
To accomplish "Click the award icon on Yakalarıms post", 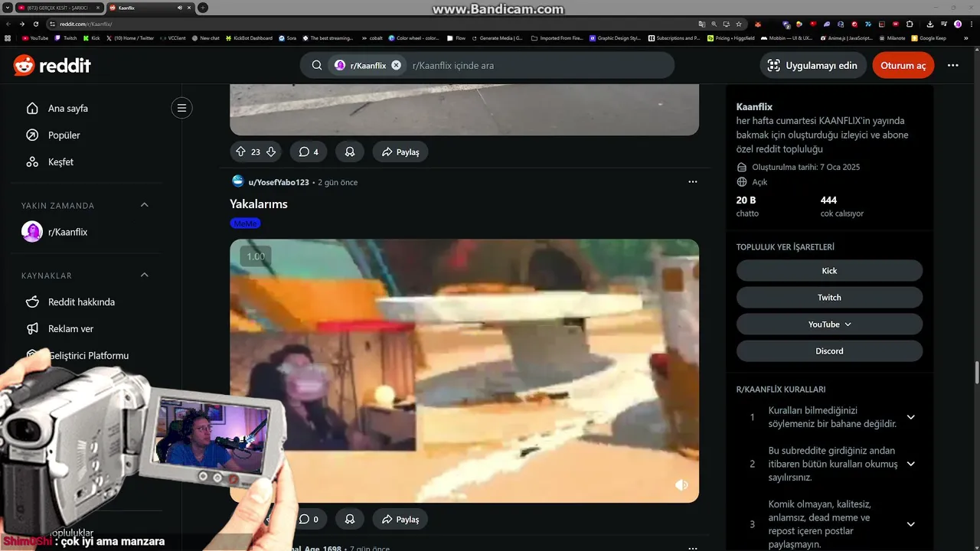I will 350,519.
